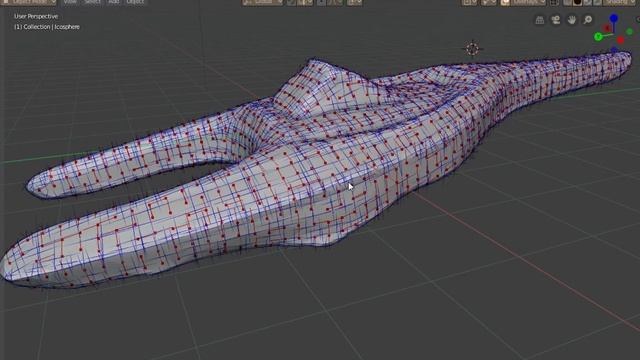Select solid viewport shading sphere
Screen dimensions: 640x360
click(x=578, y=2)
